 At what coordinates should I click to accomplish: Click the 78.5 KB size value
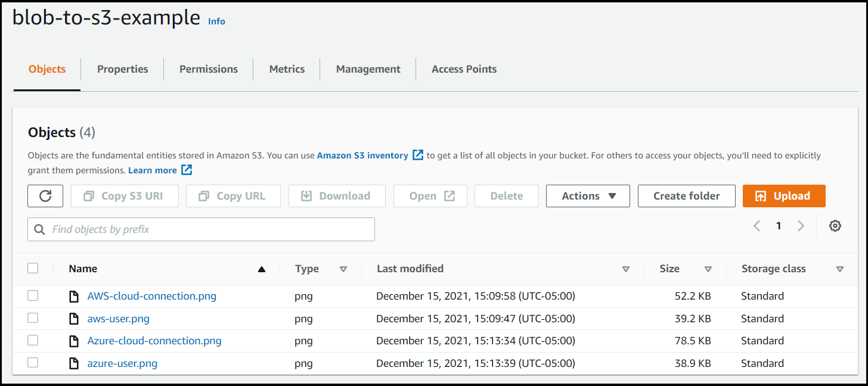pyautogui.click(x=693, y=341)
